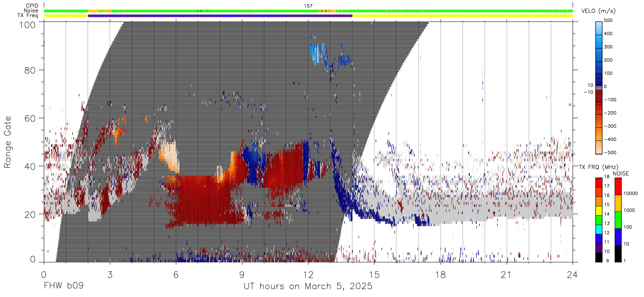644x297 pixels.
Task: Click the 20 tick on Range Gate axis
Action: point(30,215)
